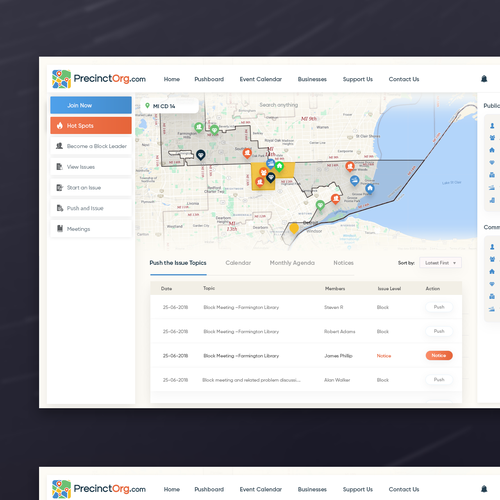The height and width of the screenshot is (500, 500).
Task: Click the PrecinctOrg.com logo in the top window
Action: point(99,79)
